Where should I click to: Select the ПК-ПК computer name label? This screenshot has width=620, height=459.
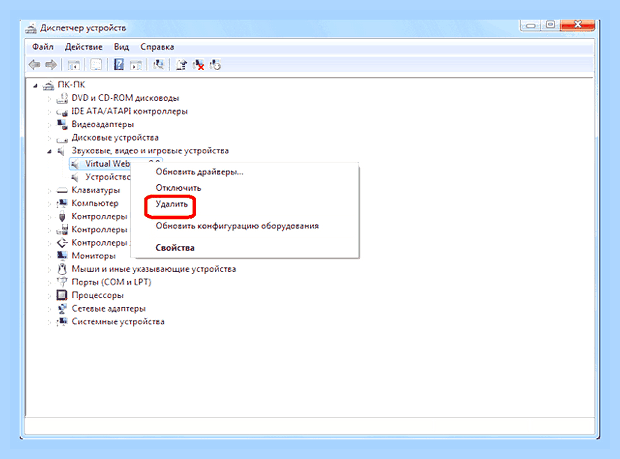point(71,85)
